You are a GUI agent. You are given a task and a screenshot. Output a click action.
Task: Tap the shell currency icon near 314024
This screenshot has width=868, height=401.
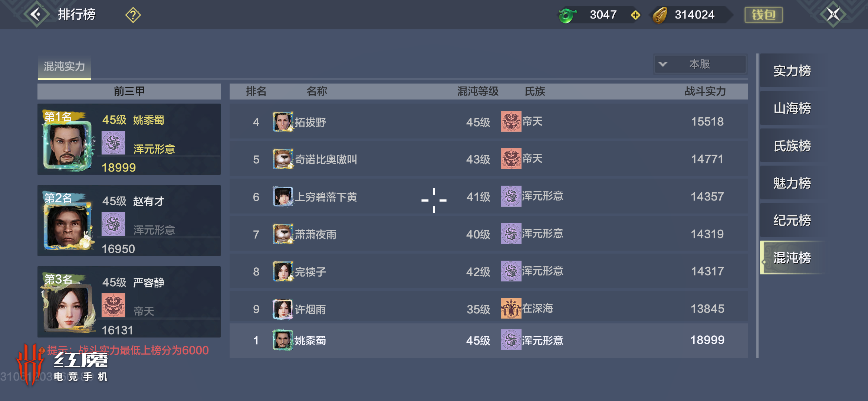(x=660, y=15)
